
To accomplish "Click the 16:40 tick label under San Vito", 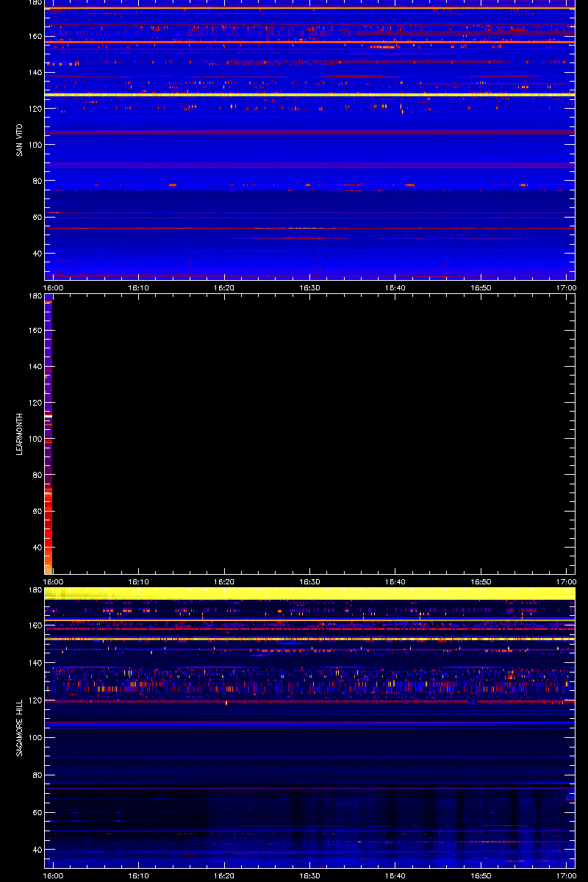I will 395,288.
